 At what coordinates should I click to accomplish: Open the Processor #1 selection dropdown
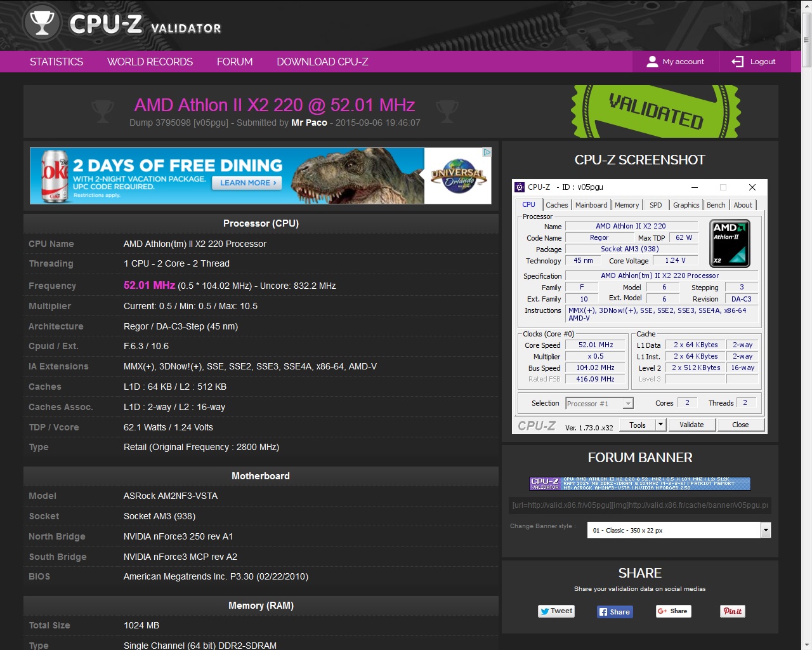tap(599, 404)
